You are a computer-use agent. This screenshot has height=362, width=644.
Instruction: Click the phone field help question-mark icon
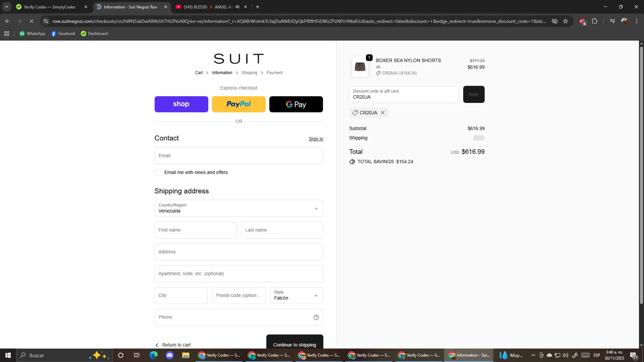pos(316,317)
